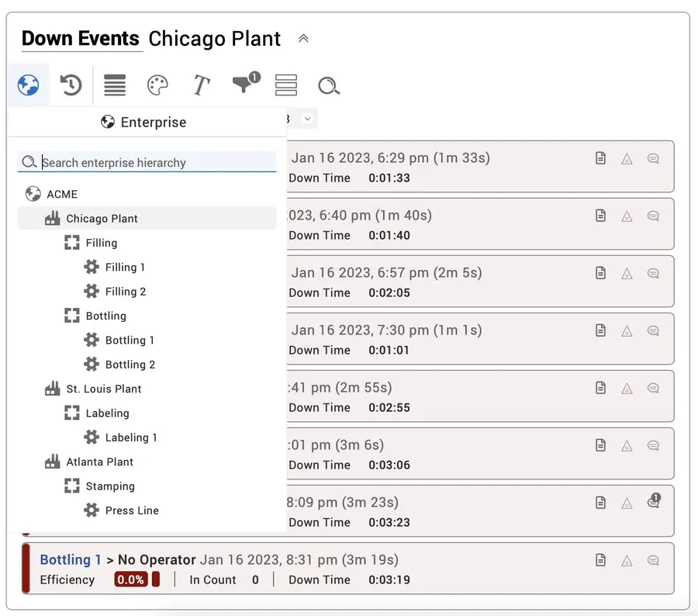Open the history clock icon
The image size is (698, 616).
[x=71, y=85]
